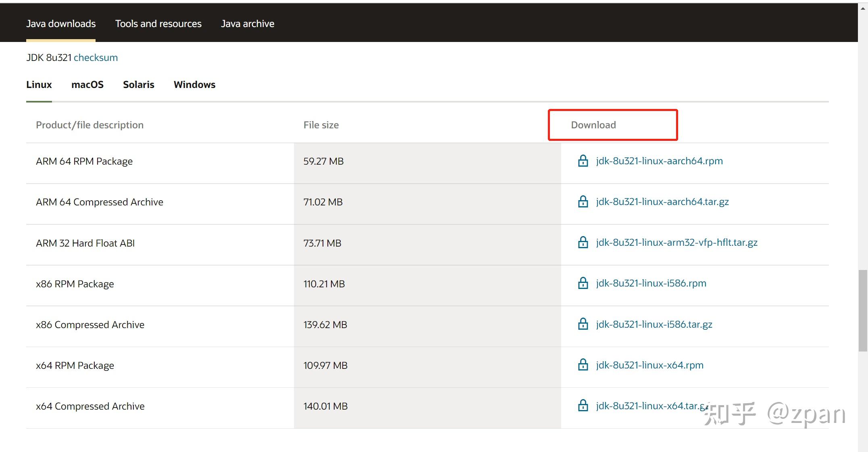Click the 'ARM 64 RPM Package' description

[x=84, y=161]
